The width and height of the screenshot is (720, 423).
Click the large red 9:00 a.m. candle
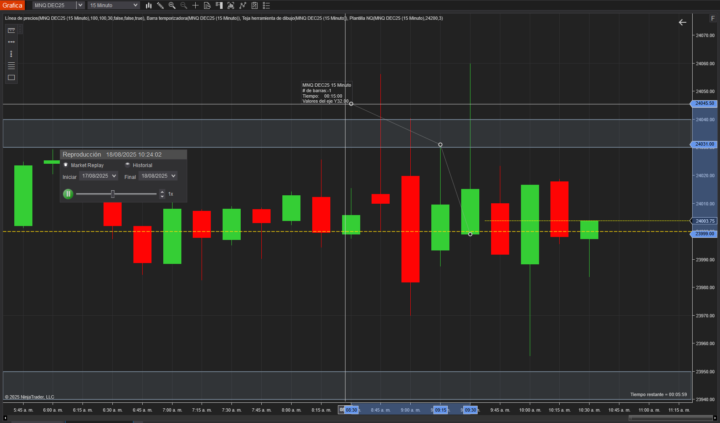tap(411, 229)
